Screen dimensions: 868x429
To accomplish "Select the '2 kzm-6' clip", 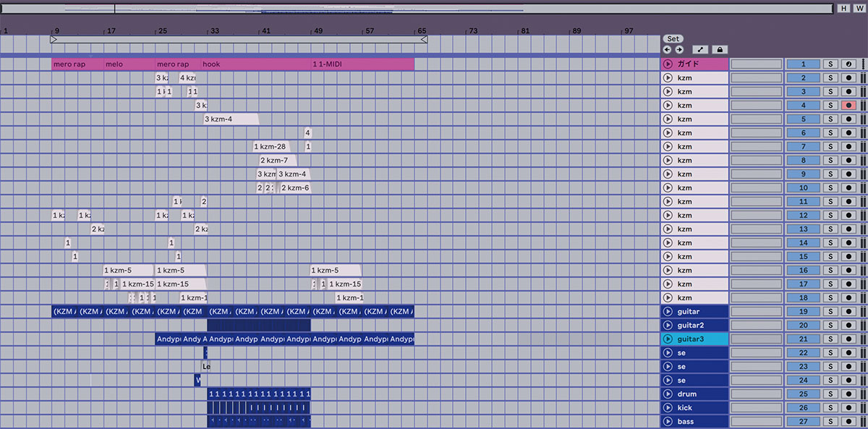I will 296,188.
